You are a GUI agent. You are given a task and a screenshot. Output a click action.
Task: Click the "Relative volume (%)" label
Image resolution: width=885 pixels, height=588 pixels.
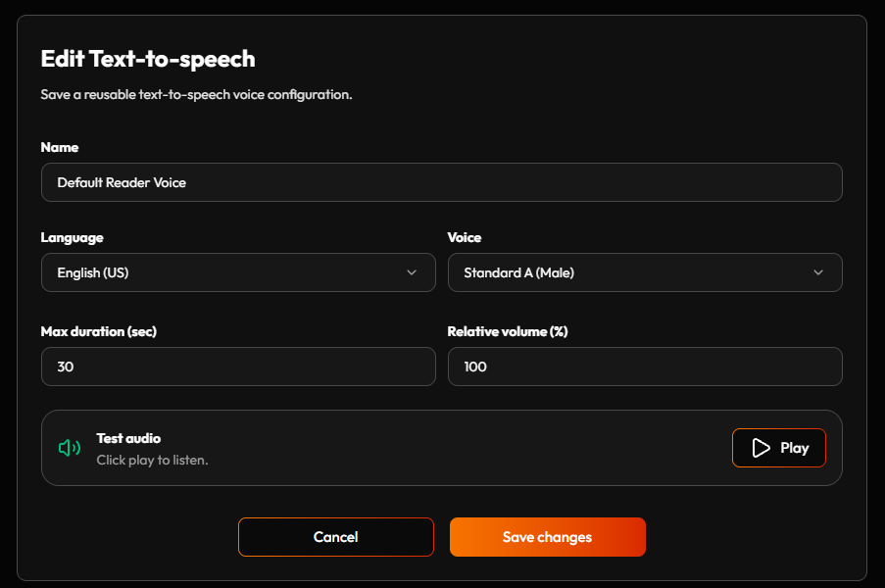pyautogui.click(x=508, y=332)
